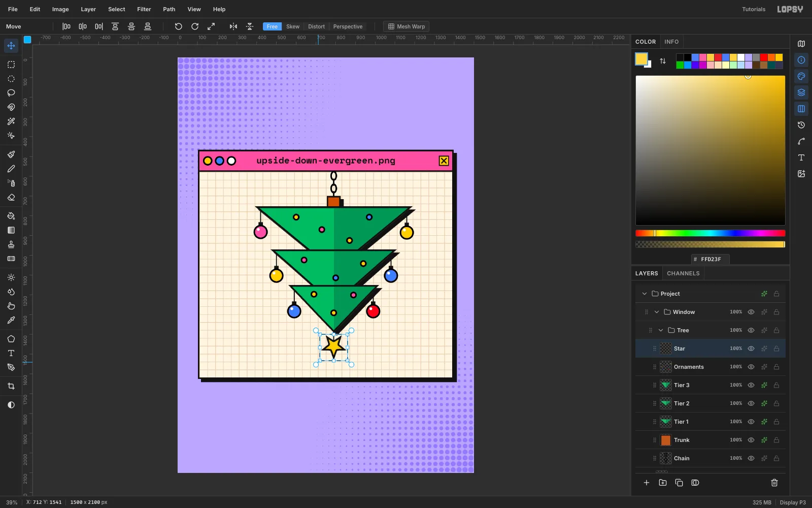
Task: Select the Magic Wand tool
Action: coord(11,121)
